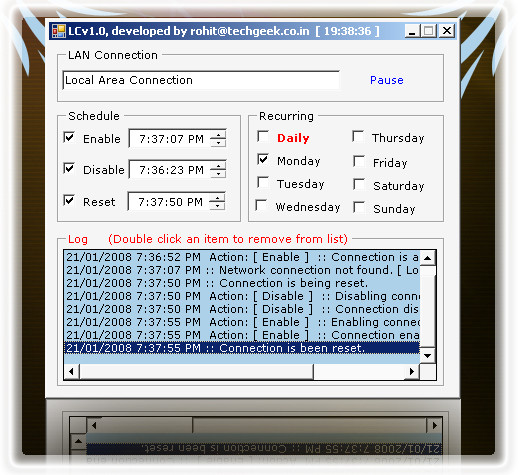Viewport: 520px width, 475px height.
Task: Decrease Disable time with down spinner arrow
Action: coord(218,174)
